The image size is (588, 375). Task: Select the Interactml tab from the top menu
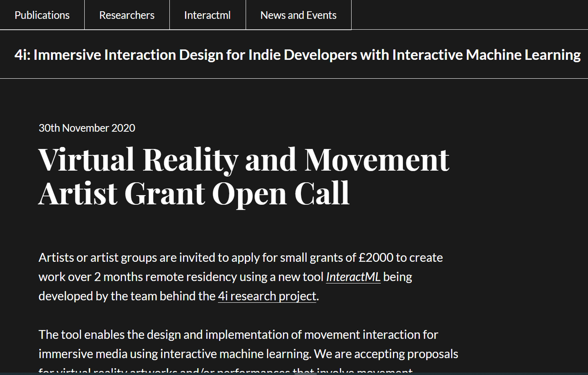[x=207, y=15]
